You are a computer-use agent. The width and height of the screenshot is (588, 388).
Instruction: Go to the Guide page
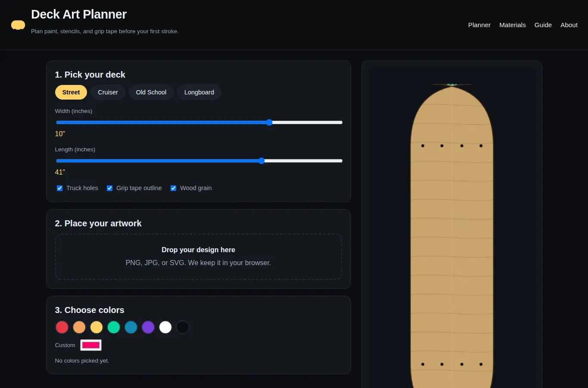pyautogui.click(x=543, y=25)
